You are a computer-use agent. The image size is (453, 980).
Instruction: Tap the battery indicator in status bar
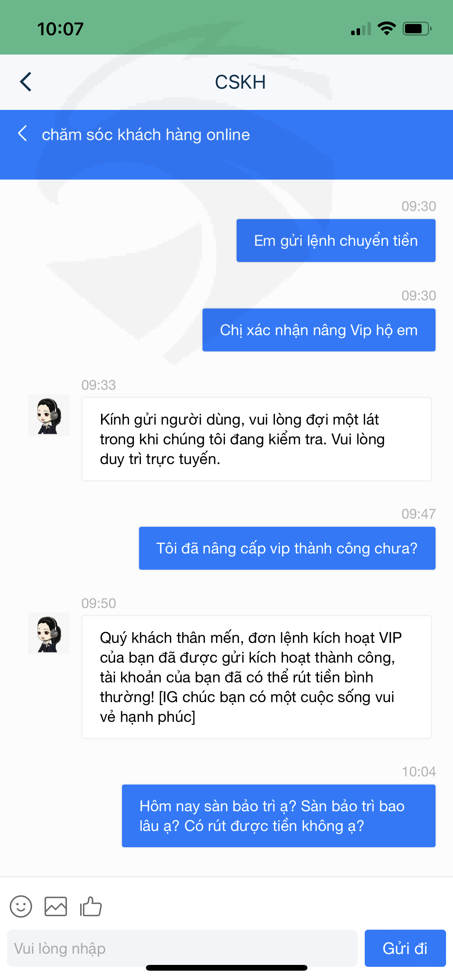tap(417, 29)
